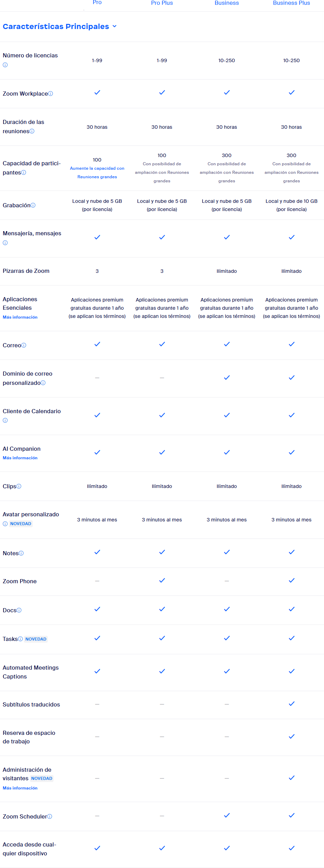Viewport: 324px width, 868px height.
Task: Open Más información under AI Companion
Action: (x=20, y=458)
